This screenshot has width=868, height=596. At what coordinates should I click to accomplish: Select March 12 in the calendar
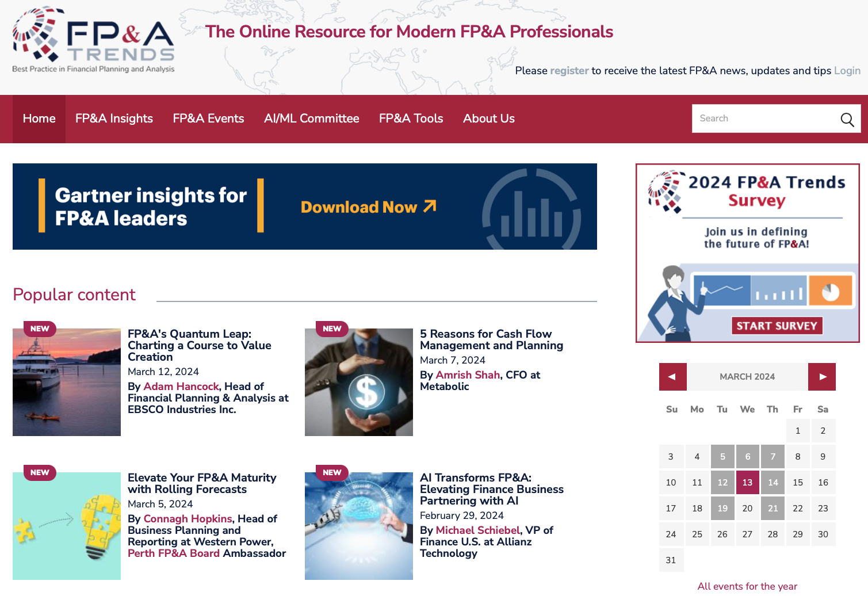[x=722, y=483]
